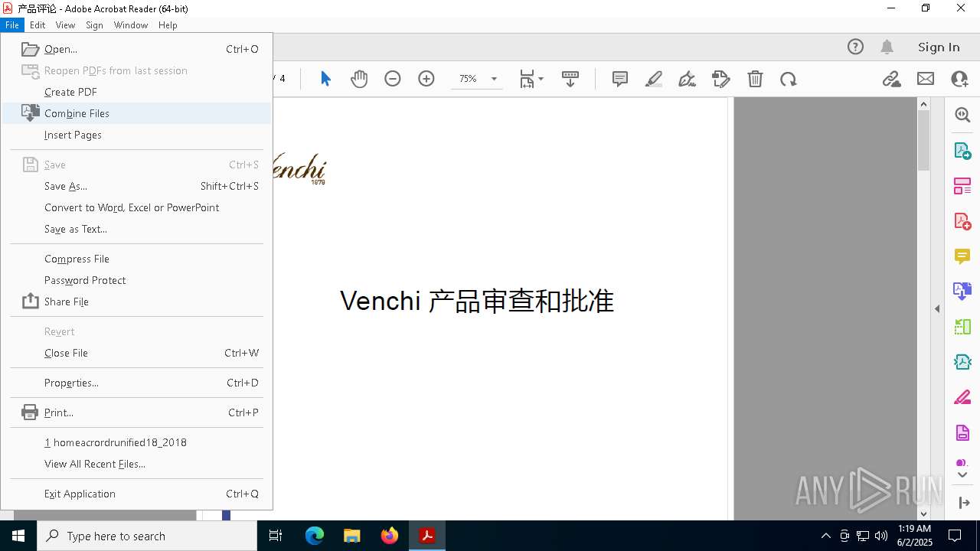980x551 pixels.
Task: Activate the Hand pan tool
Action: pyautogui.click(x=359, y=79)
